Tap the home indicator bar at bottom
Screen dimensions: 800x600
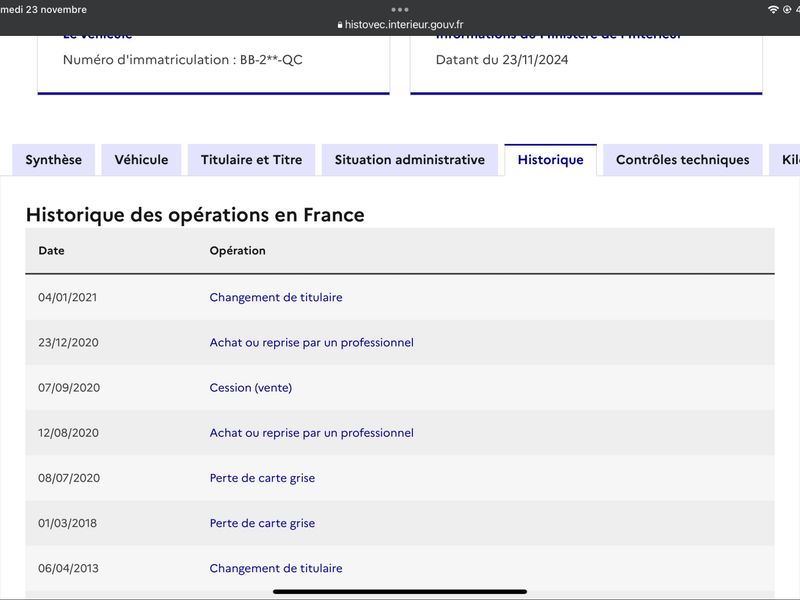[x=400, y=592]
